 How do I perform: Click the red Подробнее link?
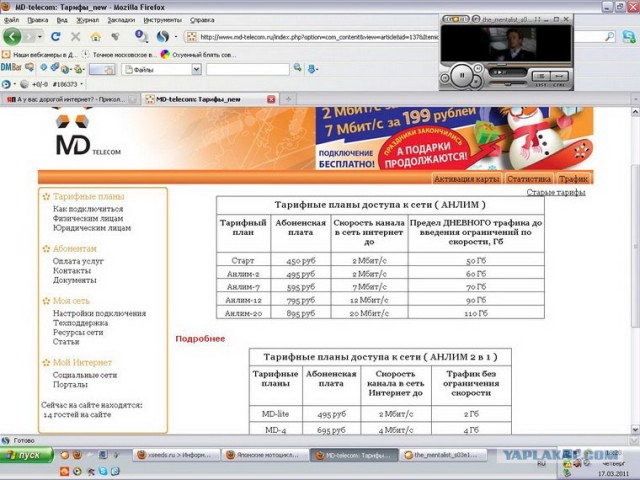(x=200, y=339)
